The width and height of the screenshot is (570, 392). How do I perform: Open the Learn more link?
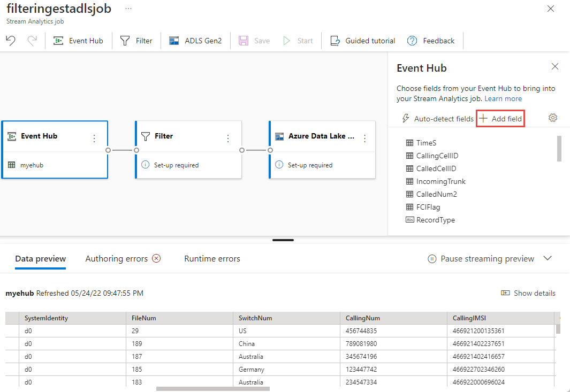pos(503,98)
